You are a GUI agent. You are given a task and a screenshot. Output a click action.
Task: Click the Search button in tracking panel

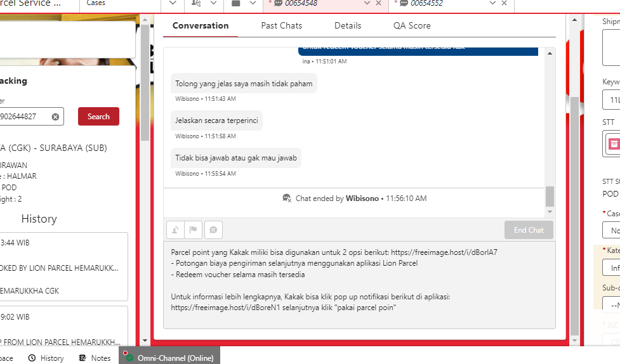(98, 117)
